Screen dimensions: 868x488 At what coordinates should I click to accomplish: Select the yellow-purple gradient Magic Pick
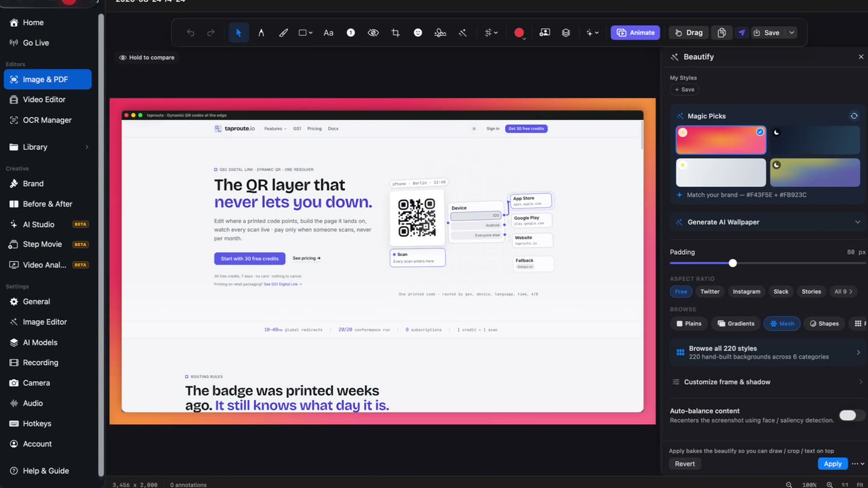point(815,173)
